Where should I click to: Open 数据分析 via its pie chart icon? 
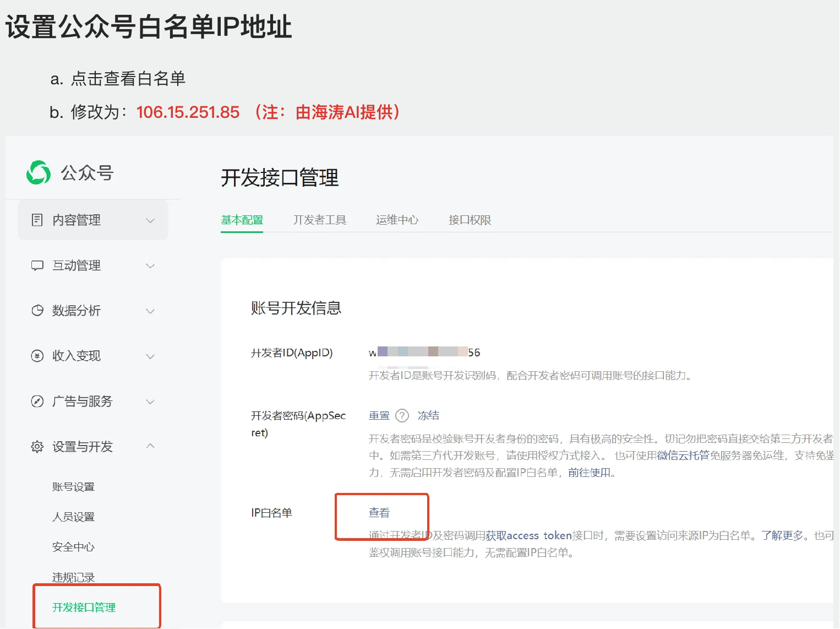(x=36, y=311)
